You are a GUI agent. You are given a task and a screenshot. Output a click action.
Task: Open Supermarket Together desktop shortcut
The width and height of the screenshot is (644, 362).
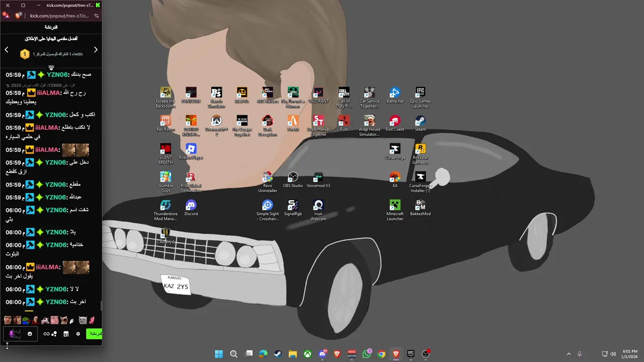pos(318,126)
